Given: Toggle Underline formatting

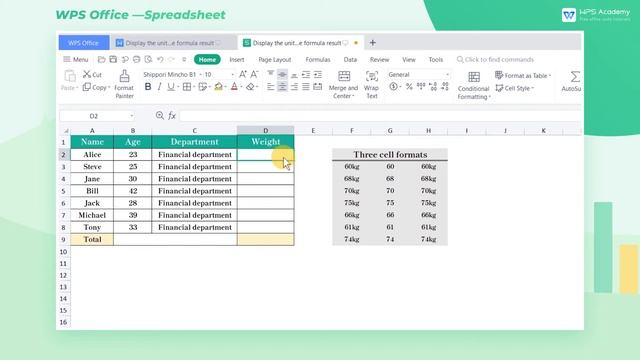Looking at the screenshot, I should (171, 87).
